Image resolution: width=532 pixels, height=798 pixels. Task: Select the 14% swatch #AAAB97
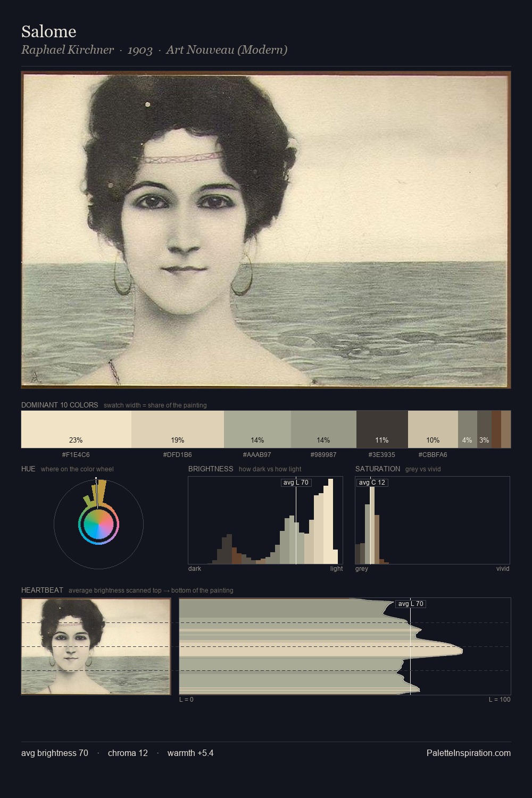pos(257,429)
